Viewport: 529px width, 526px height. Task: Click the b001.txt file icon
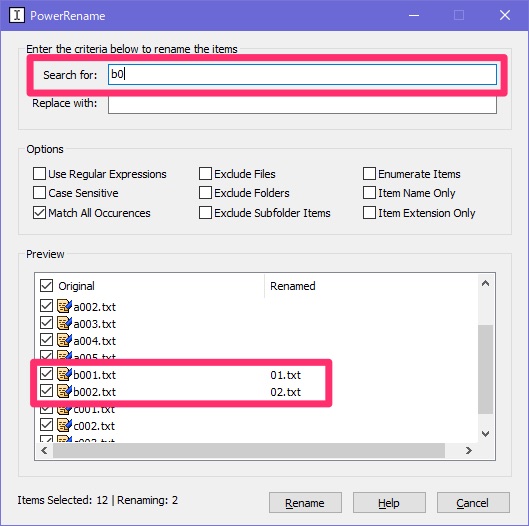(64, 374)
